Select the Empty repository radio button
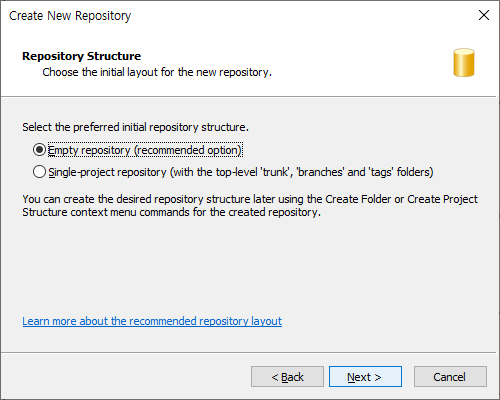 pos(39,150)
